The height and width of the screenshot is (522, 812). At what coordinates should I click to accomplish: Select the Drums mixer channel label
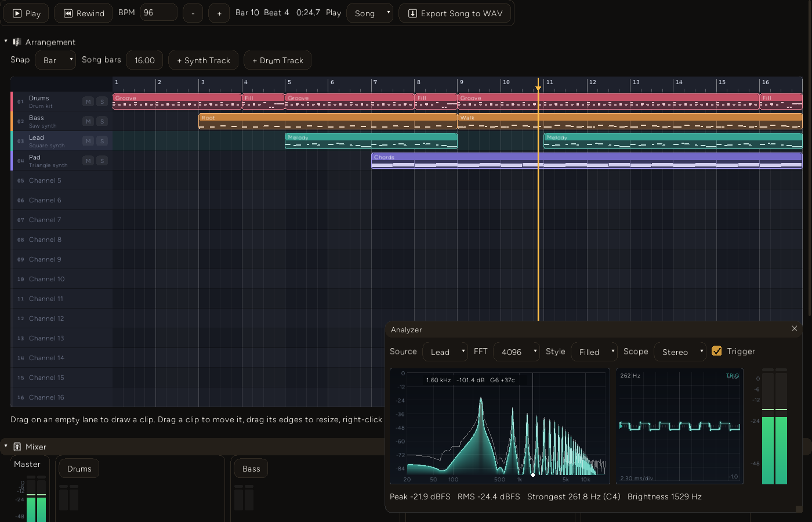tap(79, 469)
